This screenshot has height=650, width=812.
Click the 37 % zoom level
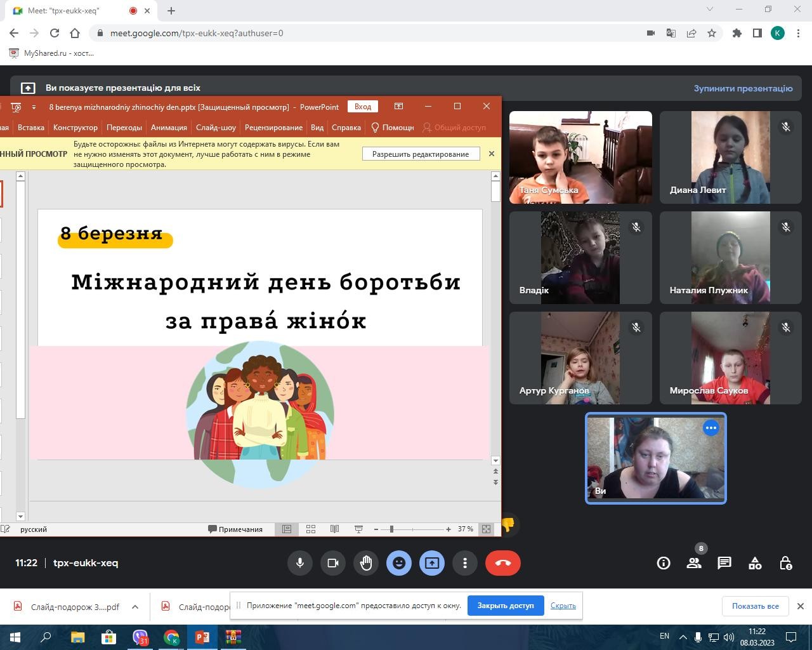pyautogui.click(x=466, y=529)
